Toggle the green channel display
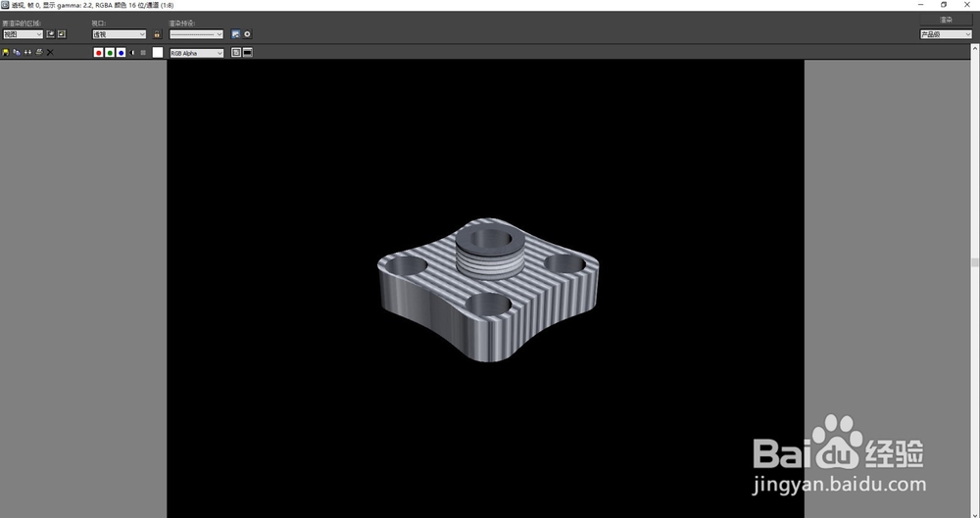980x518 pixels. click(110, 53)
